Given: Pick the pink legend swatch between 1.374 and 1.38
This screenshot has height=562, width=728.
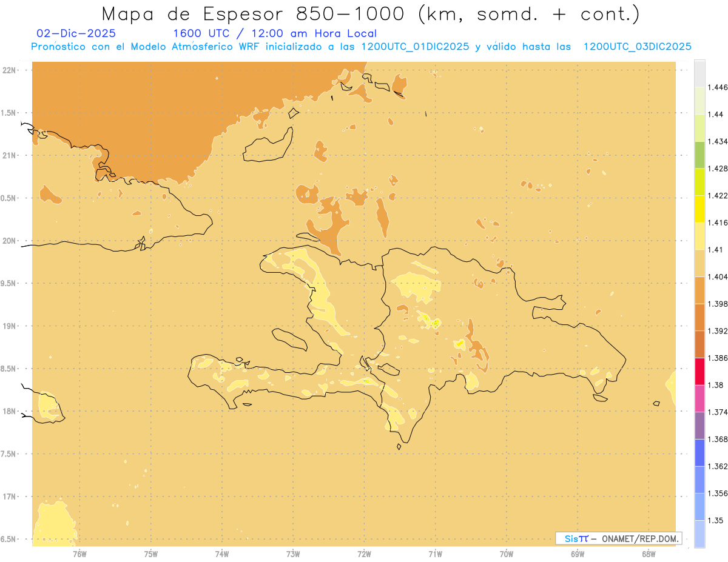Looking at the screenshot, I should [699, 398].
